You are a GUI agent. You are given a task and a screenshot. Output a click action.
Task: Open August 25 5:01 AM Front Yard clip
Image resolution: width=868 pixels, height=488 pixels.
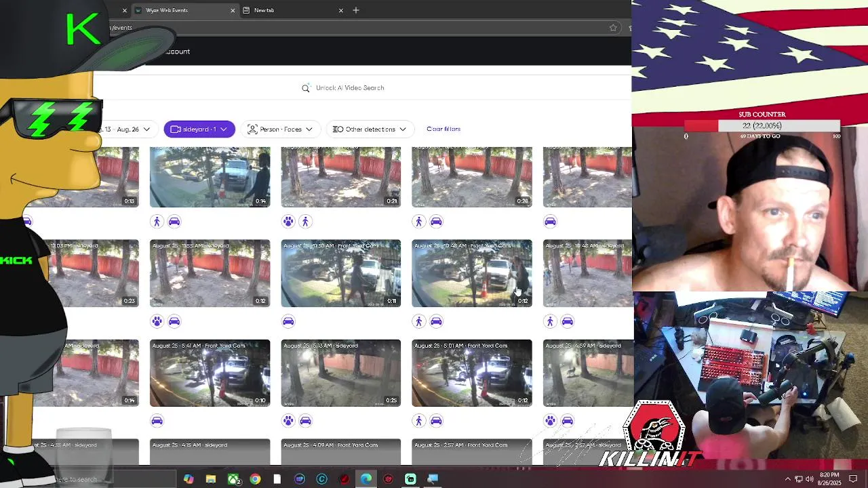pos(472,373)
